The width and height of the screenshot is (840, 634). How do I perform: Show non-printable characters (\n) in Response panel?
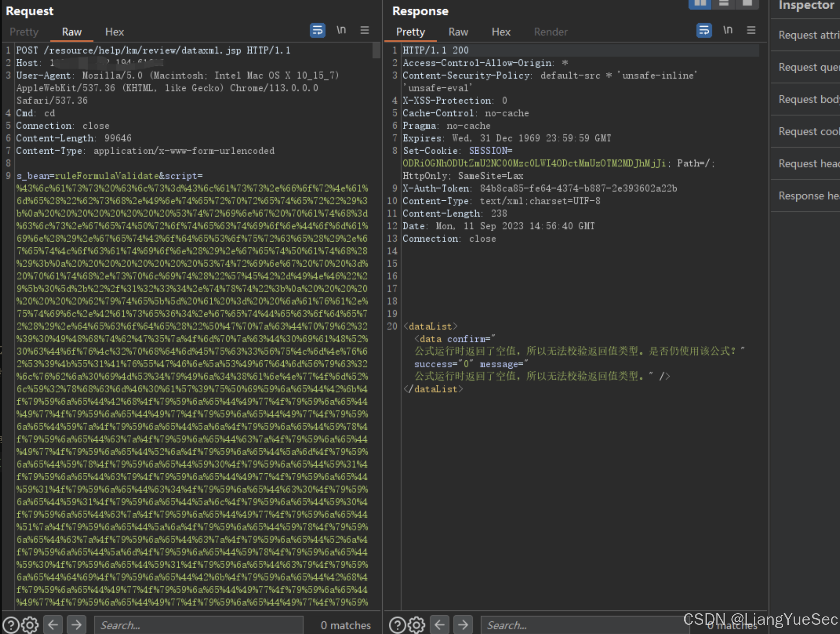coord(727,30)
